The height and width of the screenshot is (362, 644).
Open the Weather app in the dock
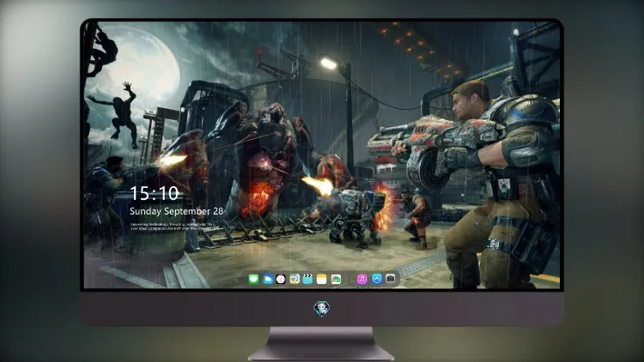click(x=267, y=279)
